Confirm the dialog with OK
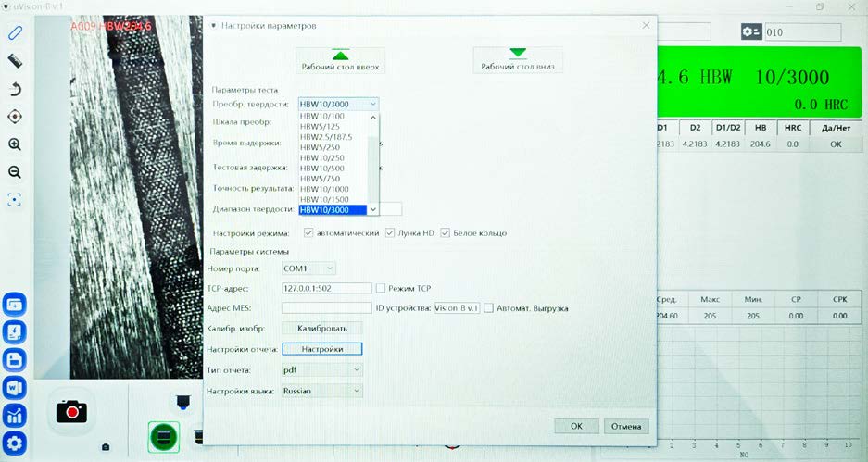 576,426
